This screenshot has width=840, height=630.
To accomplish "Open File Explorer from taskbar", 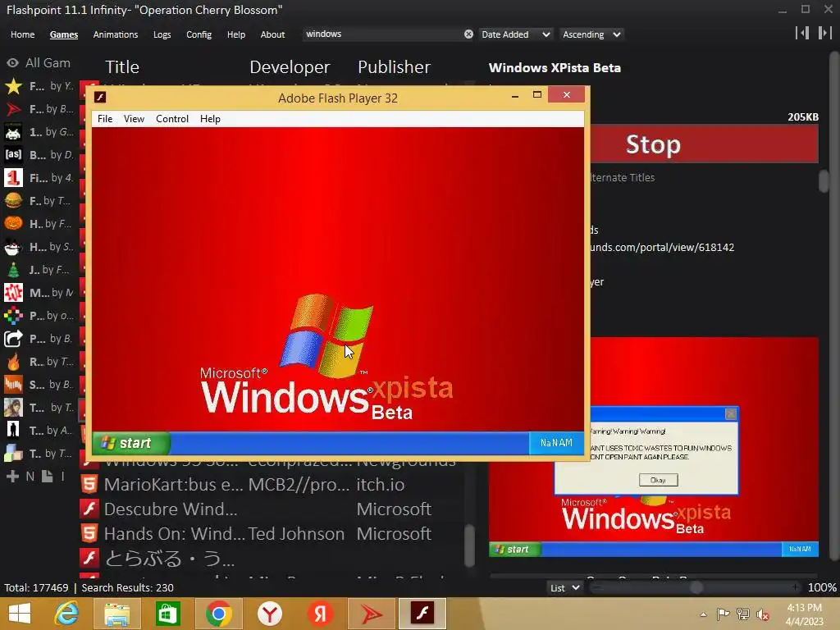I will [x=116, y=614].
